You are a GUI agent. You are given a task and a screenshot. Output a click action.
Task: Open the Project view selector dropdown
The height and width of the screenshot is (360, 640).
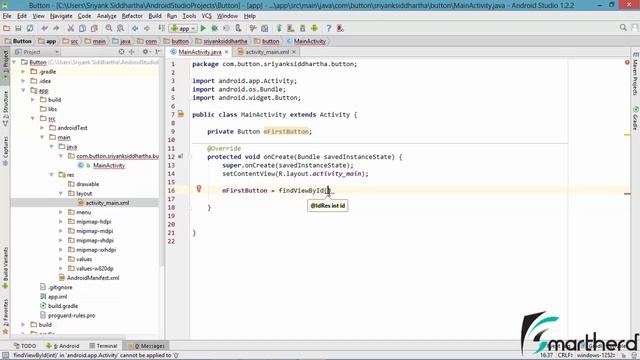tap(37, 52)
